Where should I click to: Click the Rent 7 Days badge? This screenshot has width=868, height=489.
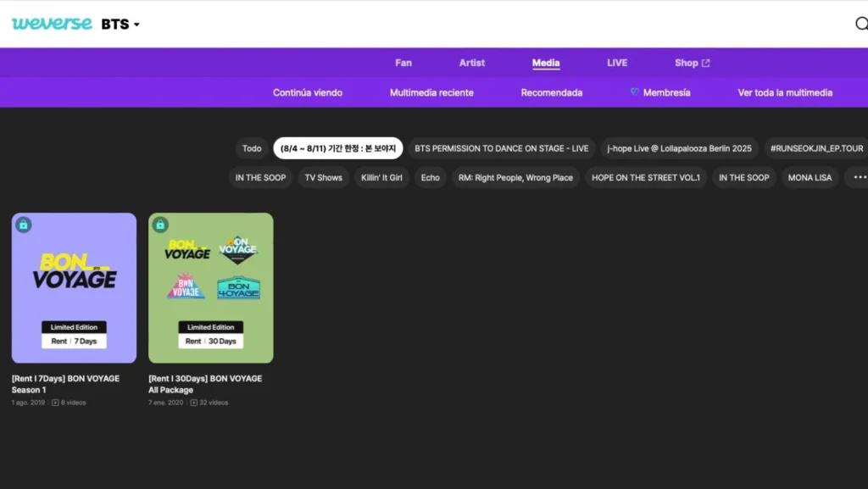pos(75,335)
